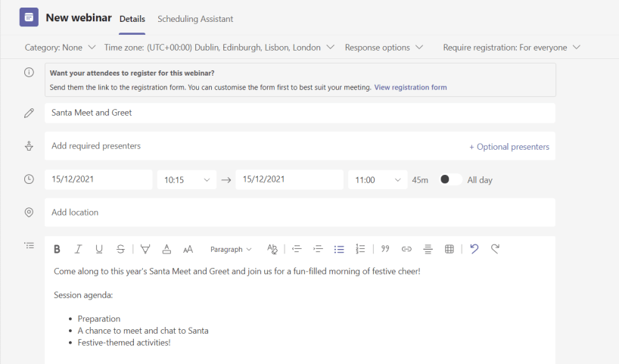This screenshot has height=364, width=619.
Task: Switch to the Scheduling Assistant tab
Action: [x=195, y=19]
